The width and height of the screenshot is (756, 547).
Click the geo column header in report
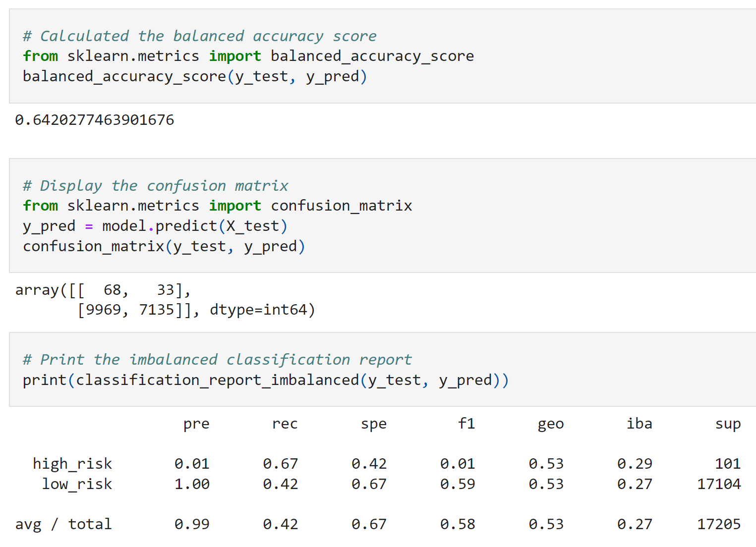click(x=551, y=424)
